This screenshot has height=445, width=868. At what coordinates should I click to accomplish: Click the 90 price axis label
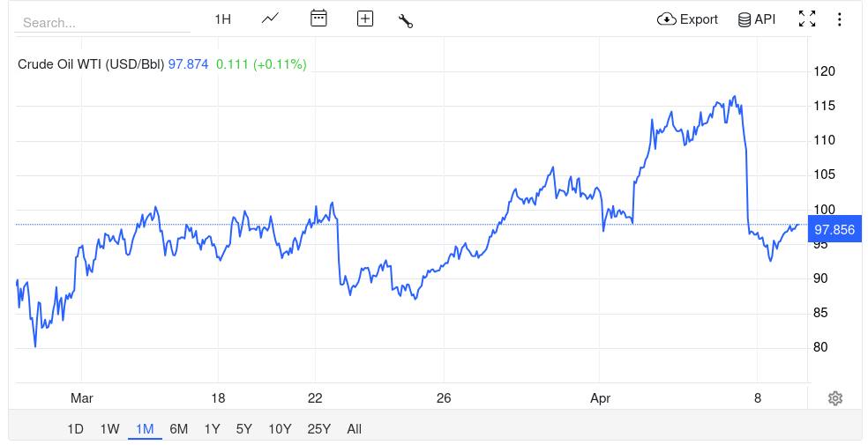coord(820,278)
